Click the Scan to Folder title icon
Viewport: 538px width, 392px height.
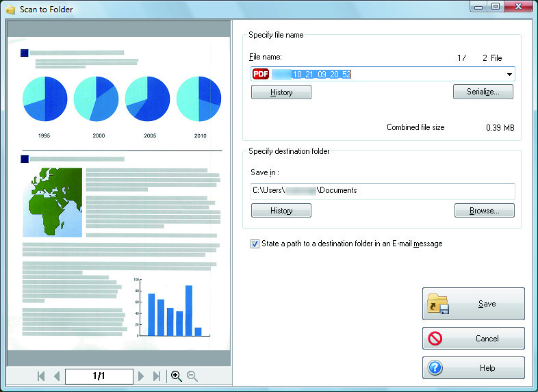10,10
